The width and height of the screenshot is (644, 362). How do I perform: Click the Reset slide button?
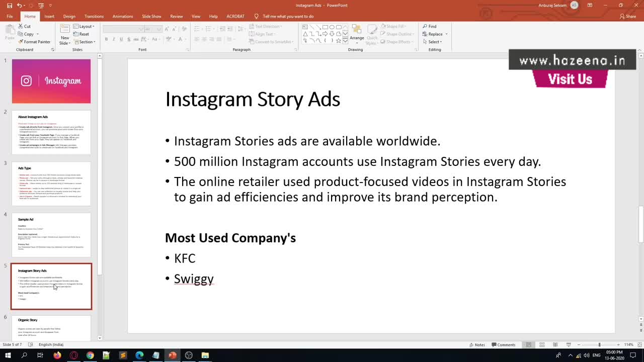pyautogui.click(x=81, y=34)
